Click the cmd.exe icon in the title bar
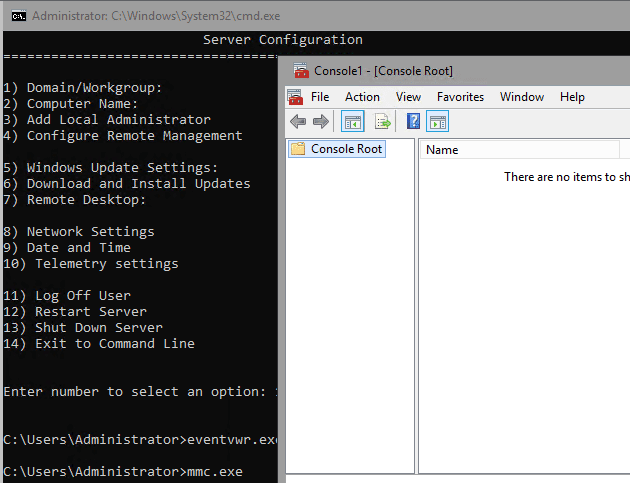The width and height of the screenshot is (630, 483). click(x=16, y=16)
